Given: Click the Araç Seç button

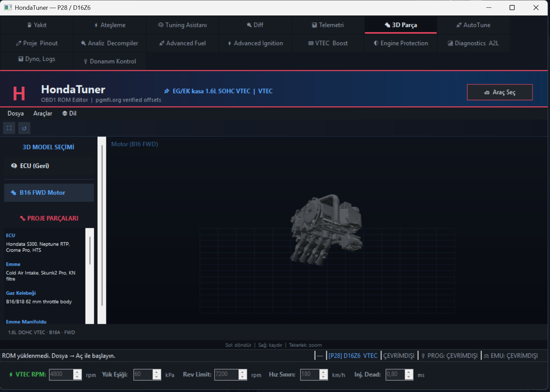Looking at the screenshot, I should [x=500, y=92].
